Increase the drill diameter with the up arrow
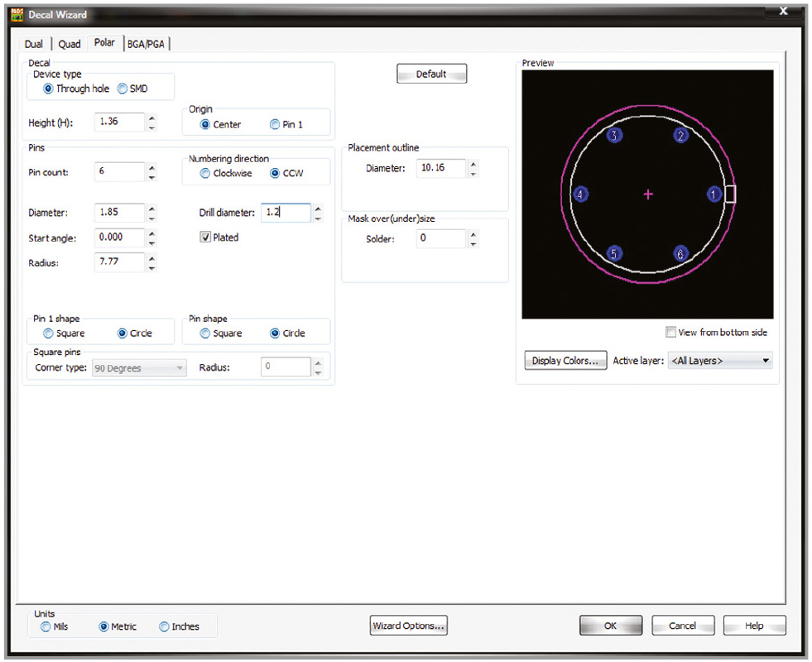Screen dimensions: 812x662 tap(318, 209)
